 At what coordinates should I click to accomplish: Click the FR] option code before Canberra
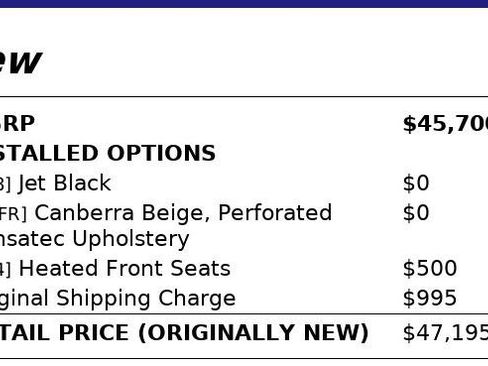point(13,214)
